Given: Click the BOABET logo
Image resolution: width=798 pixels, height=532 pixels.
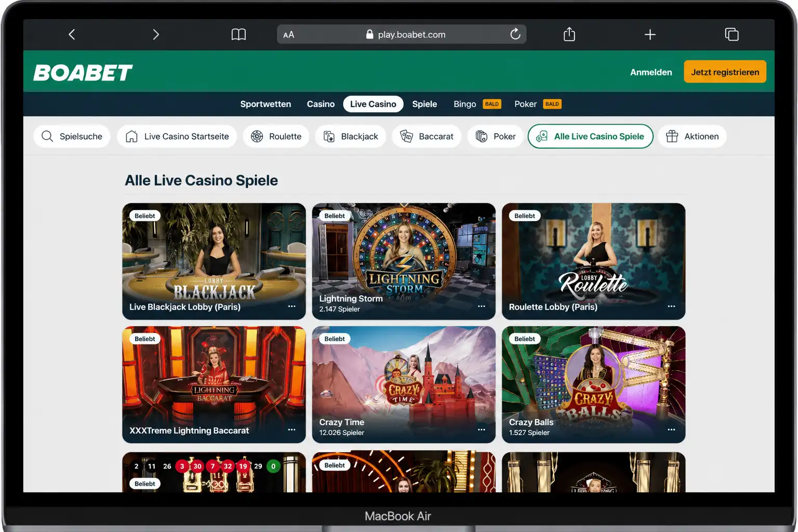Looking at the screenshot, I should tap(83, 73).
